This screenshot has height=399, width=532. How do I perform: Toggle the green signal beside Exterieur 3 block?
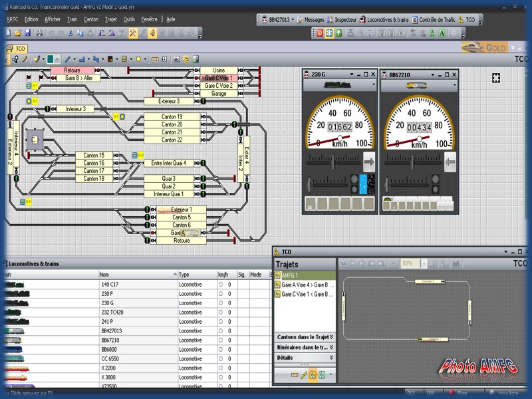click(203, 101)
